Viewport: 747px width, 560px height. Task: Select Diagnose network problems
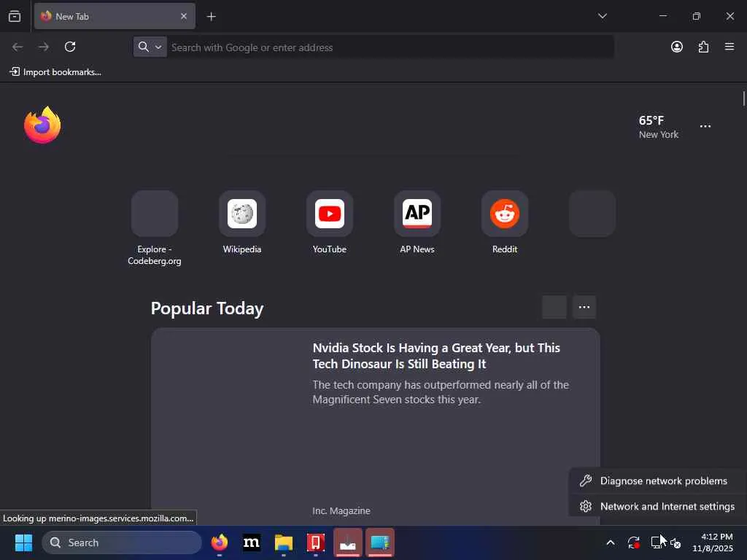click(657, 481)
